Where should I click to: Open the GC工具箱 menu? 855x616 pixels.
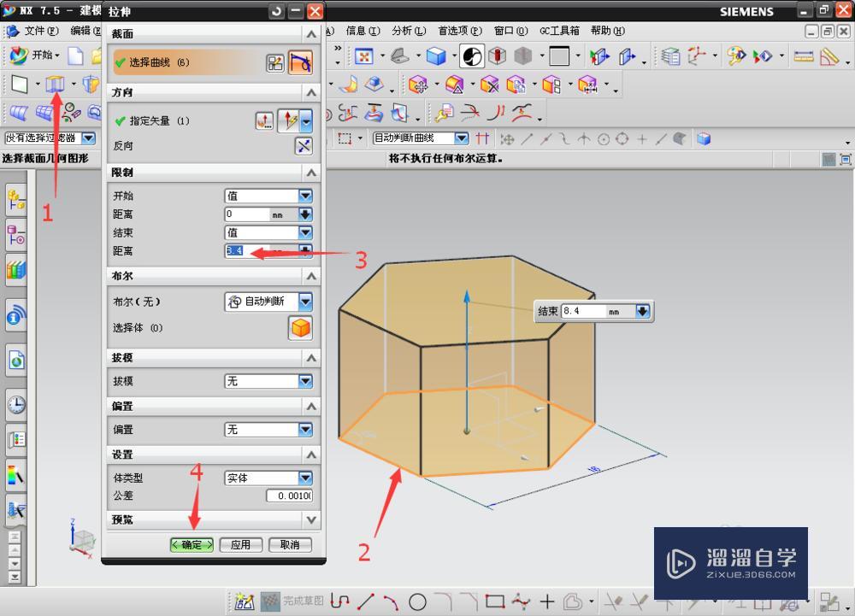[559, 31]
